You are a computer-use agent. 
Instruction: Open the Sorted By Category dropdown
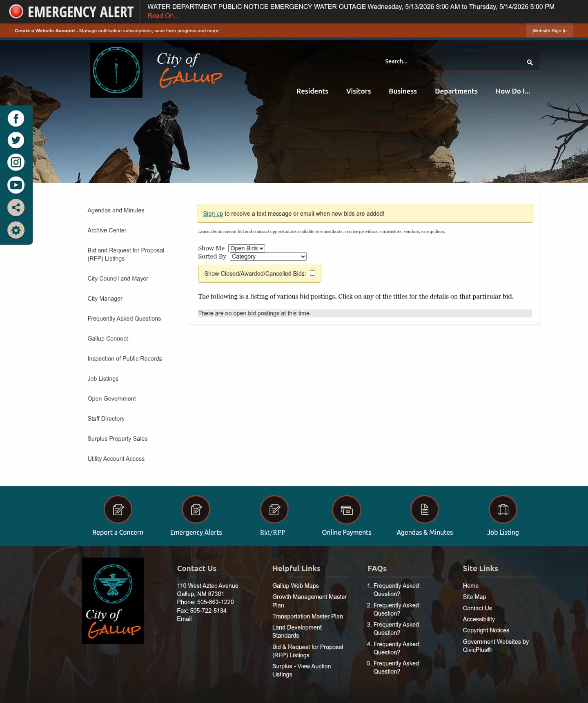point(268,257)
